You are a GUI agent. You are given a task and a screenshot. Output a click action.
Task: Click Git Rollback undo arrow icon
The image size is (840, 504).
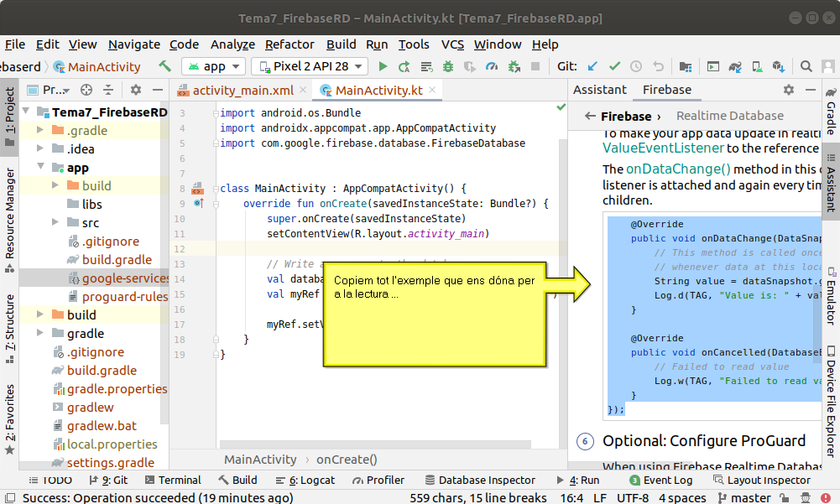click(658, 66)
